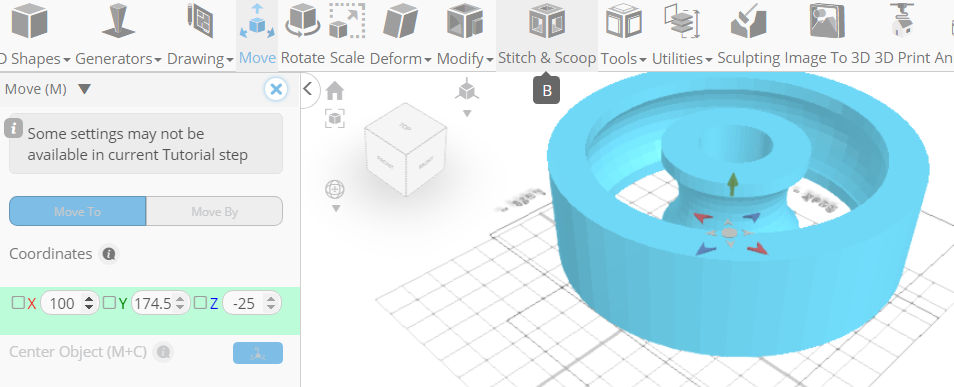This screenshot has width=954, height=387.
Task: Open the perspective view cube icon
Action: 467,89
